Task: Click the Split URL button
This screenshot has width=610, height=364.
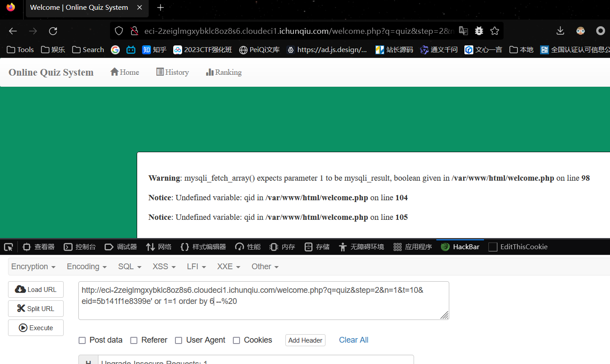Action: 36,309
